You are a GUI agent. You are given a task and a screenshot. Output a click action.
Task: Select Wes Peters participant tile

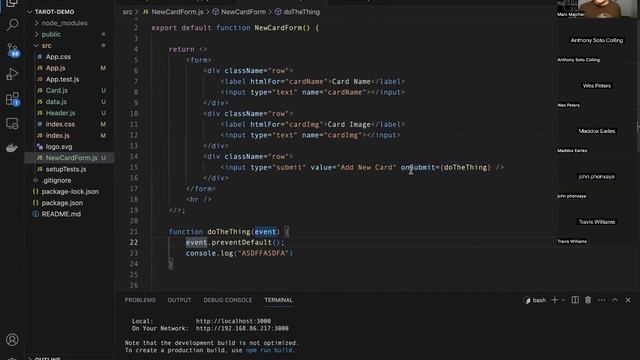(597, 86)
